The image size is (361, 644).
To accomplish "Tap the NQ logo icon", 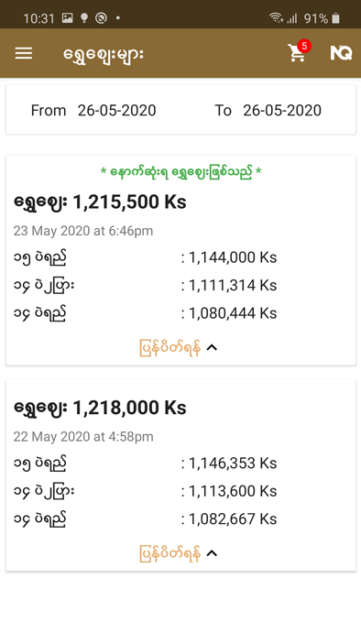I will coord(341,53).
